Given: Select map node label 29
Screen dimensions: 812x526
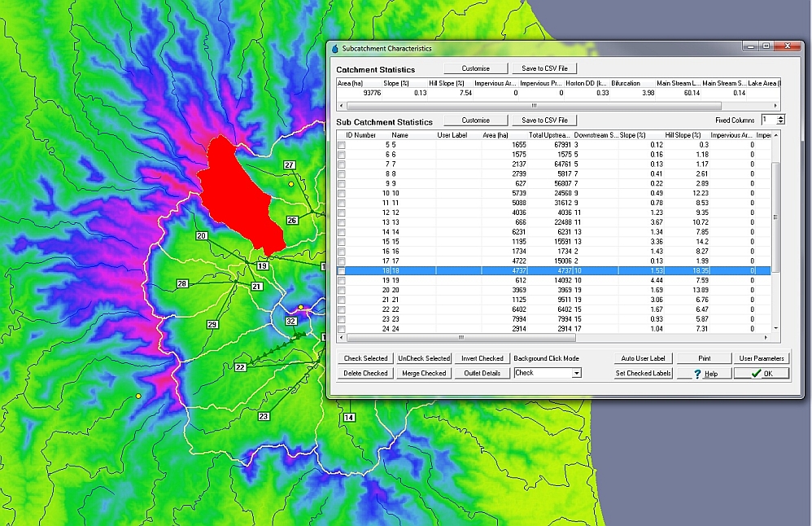Looking at the screenshot, I should (x=212, y=325).
